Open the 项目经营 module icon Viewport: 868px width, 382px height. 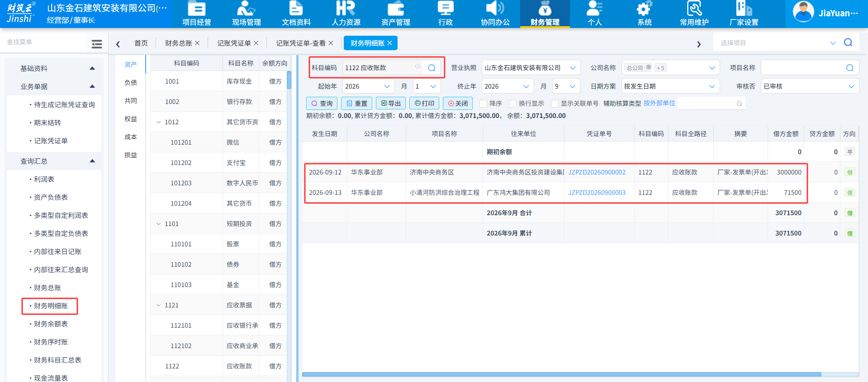196,14
